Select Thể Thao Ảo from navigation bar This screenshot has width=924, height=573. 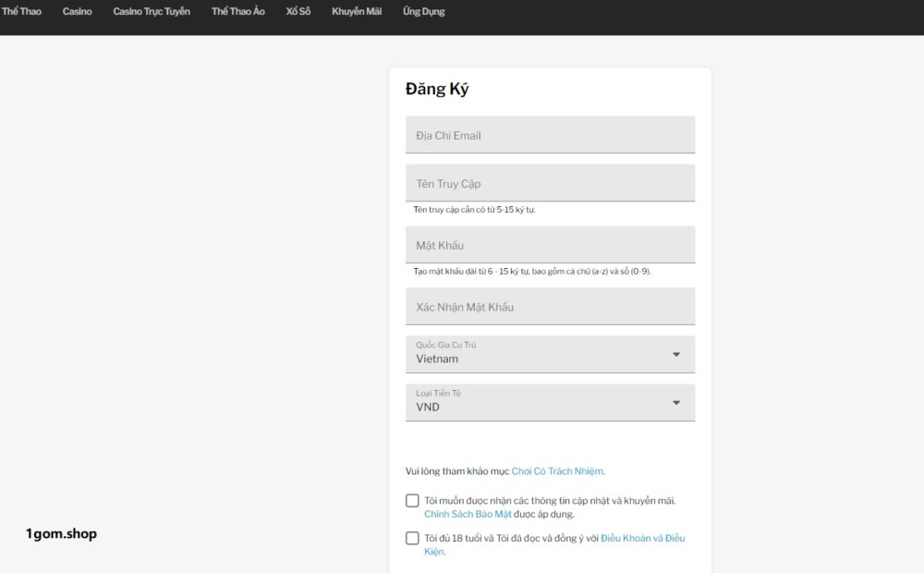237,12
